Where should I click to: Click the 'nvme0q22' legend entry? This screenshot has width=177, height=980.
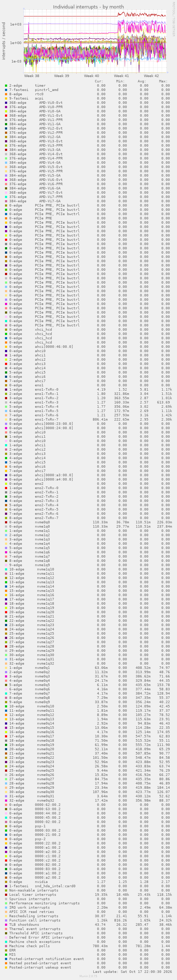click(46, 757)
